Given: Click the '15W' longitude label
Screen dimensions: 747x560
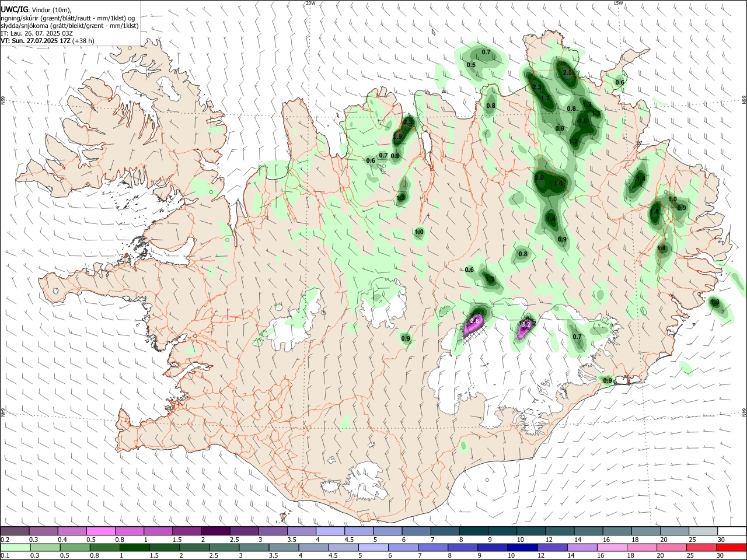Looking at the screenshot, I should pyautogui.click(x=618, y=3).
